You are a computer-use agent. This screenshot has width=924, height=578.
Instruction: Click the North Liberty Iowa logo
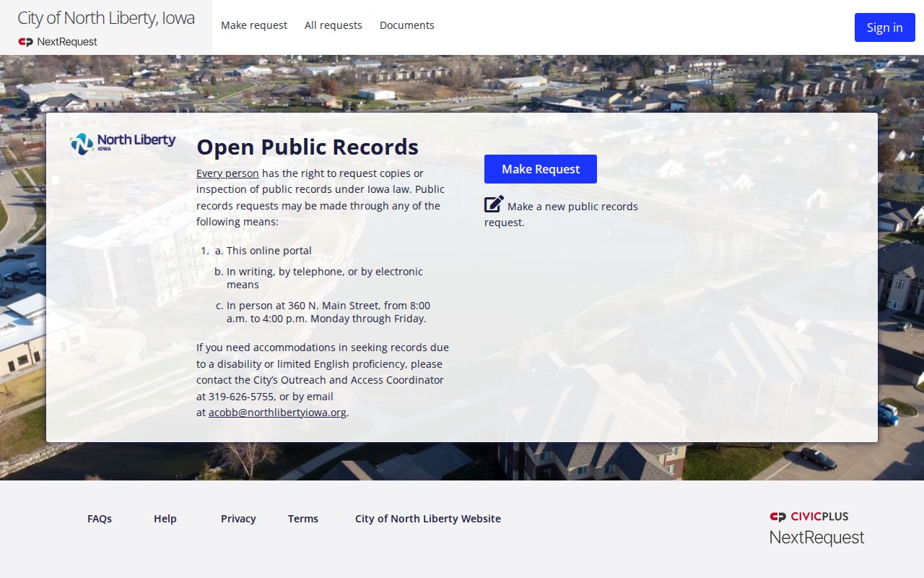pyautogui.click(x=123, y=142)
